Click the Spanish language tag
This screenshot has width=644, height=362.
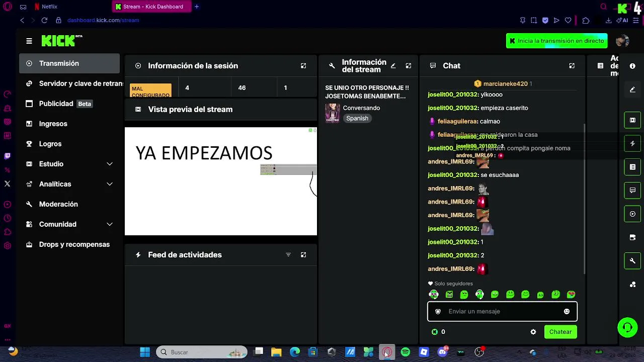[357, 118]
